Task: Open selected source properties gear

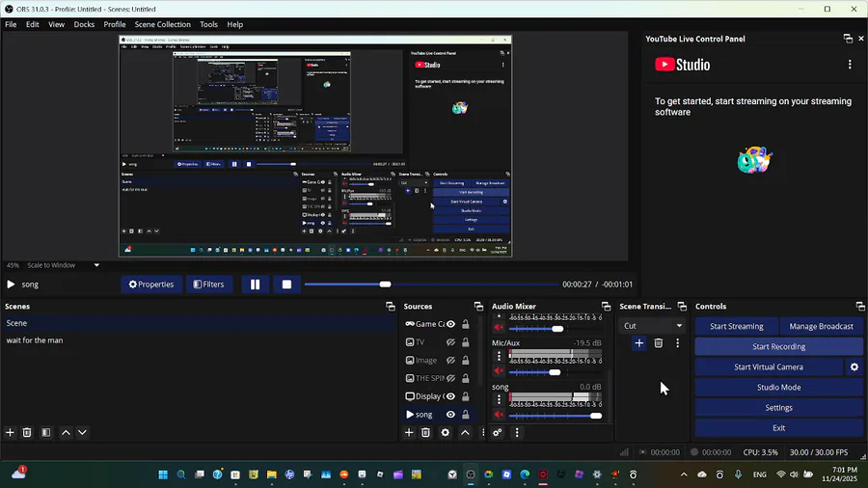Action: (x=445, y=433)
